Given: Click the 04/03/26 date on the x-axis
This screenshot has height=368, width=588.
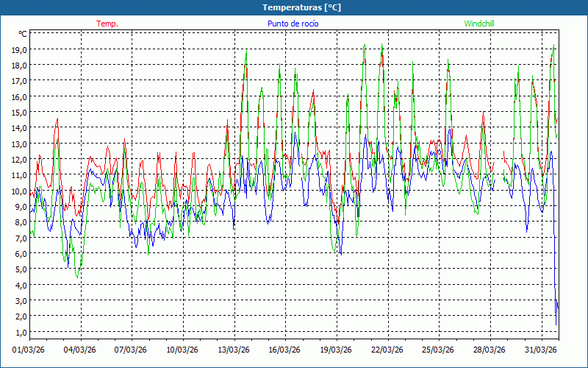Looking at the screenshot, I should pyautogui.click(x=80, y=350).
